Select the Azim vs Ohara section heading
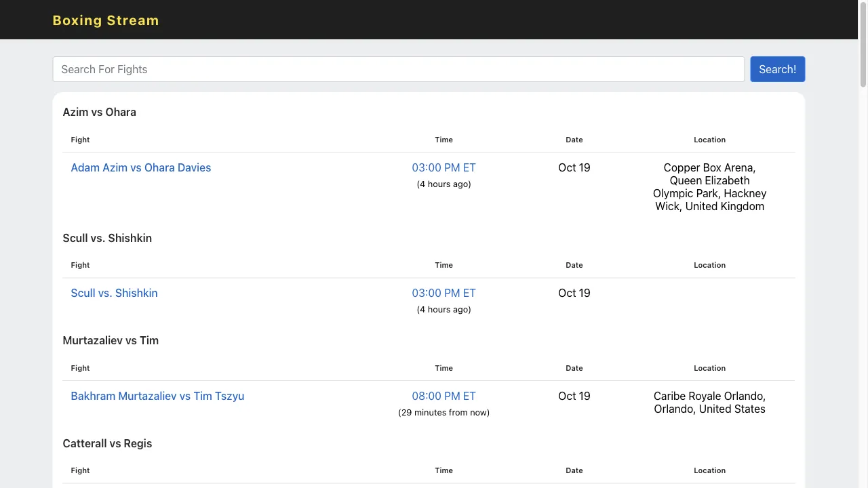 pos(100,112)
